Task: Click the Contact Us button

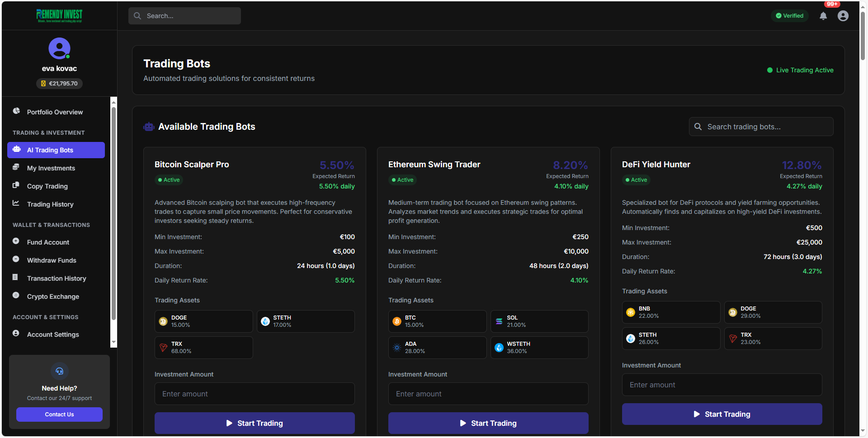Action: click(x=59, y=414)
